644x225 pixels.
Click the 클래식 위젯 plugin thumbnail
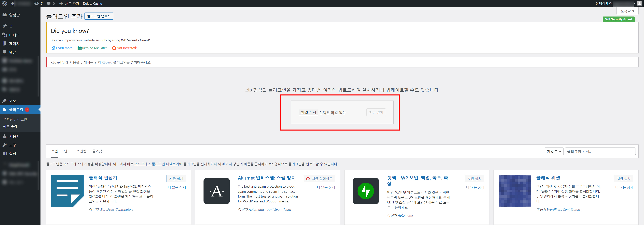(x=515, y=191)
